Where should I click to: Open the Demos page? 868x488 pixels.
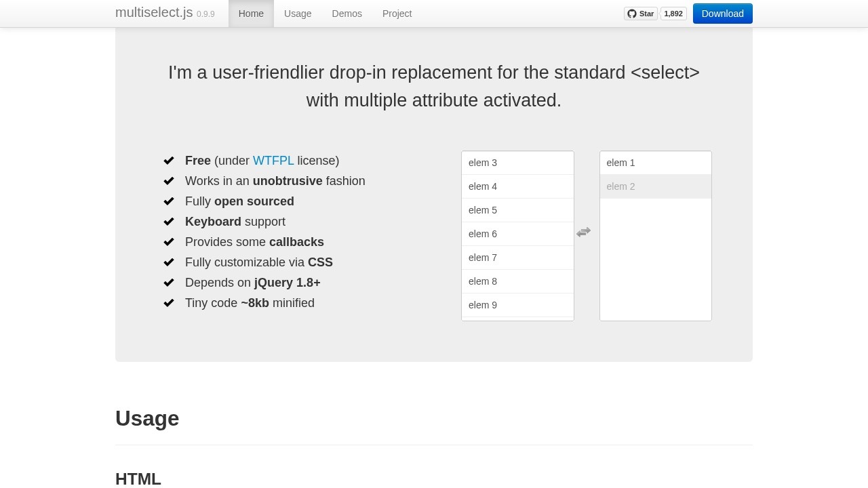pyautogui.click(x=347, y=14)
